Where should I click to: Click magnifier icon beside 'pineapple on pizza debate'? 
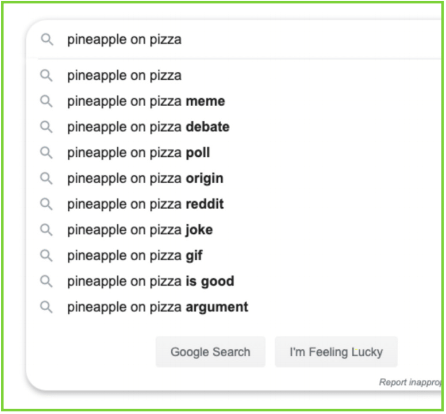(x=46, y=127)
